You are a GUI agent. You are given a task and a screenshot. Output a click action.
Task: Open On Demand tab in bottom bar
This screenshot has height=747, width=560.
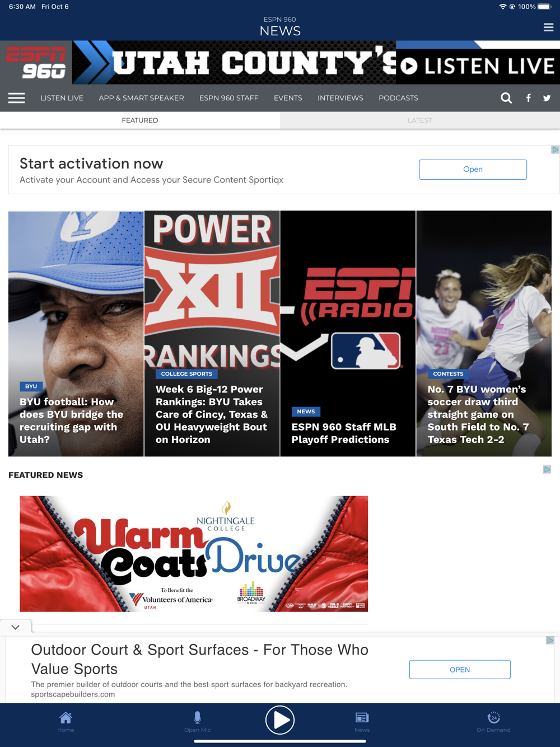pos(493,722)
